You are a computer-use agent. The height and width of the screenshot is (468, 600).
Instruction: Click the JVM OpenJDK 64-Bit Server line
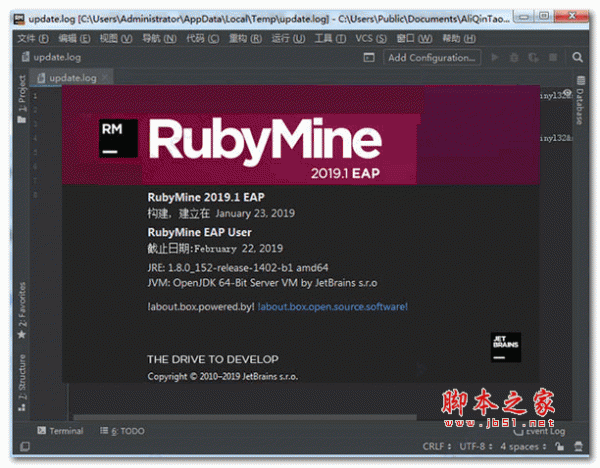pyautogui.click(x=262, y=283)
